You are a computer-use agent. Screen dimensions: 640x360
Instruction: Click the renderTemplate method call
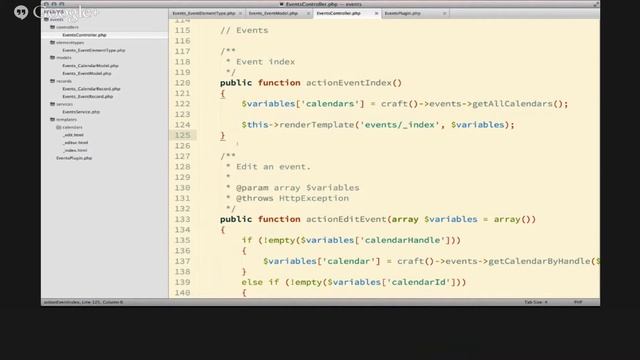click(x=316, y=125)
